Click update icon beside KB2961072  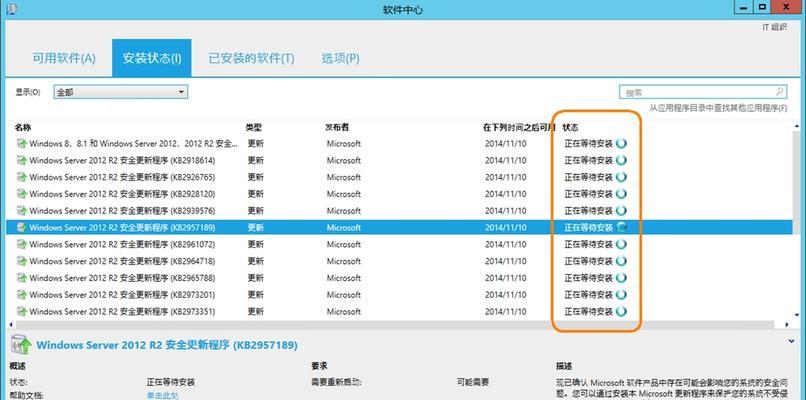click(x=22, y=244)
